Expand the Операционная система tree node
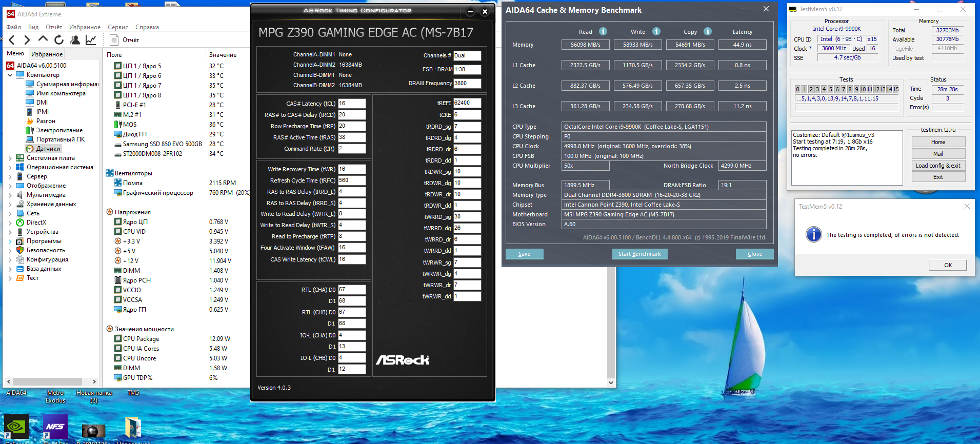 click(10, 167)
